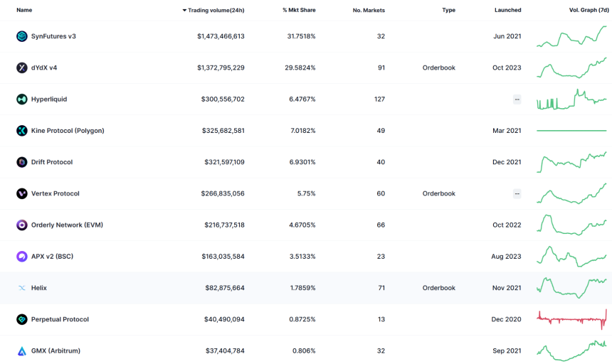Click the Drift Protocol logo icon
Viewport: 612px width, 364px height.
click(x=22, y=162)
